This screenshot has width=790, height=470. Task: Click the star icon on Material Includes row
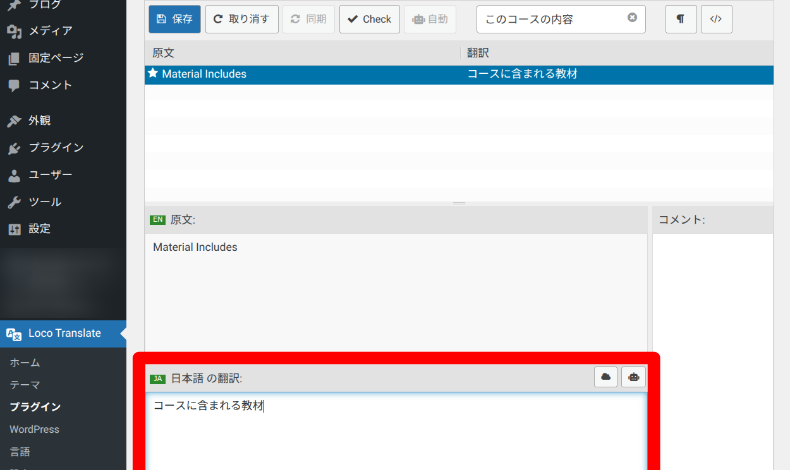[153, 74]
